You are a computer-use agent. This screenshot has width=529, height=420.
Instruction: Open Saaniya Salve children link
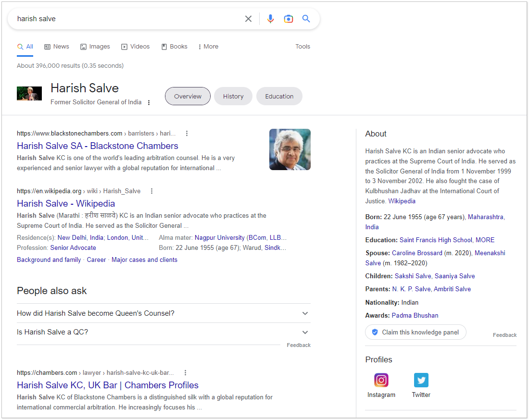pyautogui.click(x=455, y=276)
